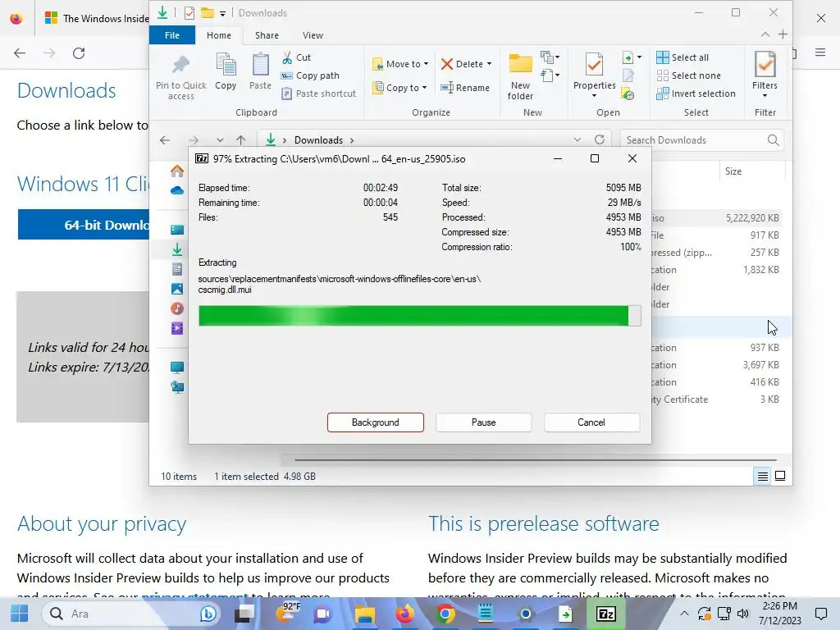Screen dimensions: 840x630
Task: Select the 5,222,920 KB iso file row
Action: pos(716,218)
